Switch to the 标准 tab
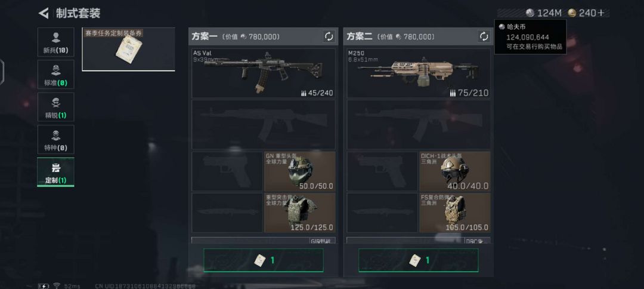The image size is (644, 289). (56, 75)
